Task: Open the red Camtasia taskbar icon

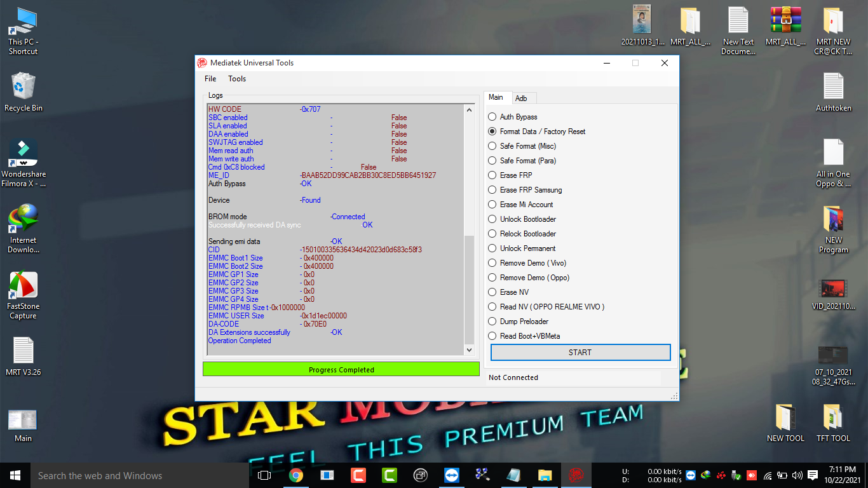Action: click(x=358, y=475)
